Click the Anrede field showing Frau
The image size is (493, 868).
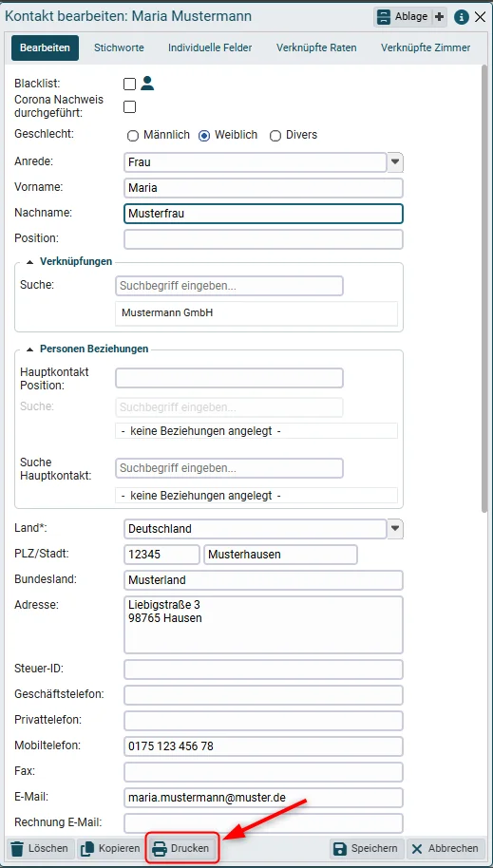click(x=256, y=162)
